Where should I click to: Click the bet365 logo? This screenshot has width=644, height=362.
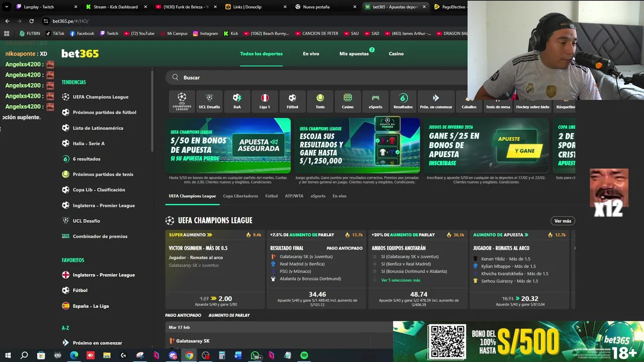(80, 54)
